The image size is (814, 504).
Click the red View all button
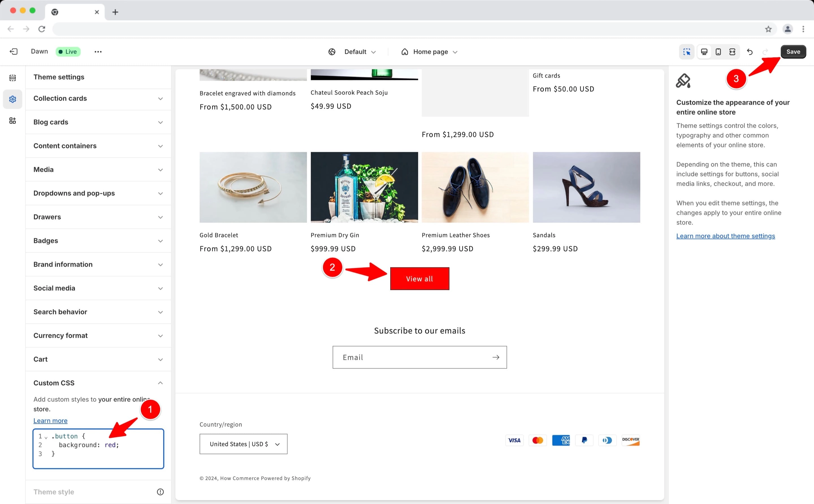(x=419, y=279)
